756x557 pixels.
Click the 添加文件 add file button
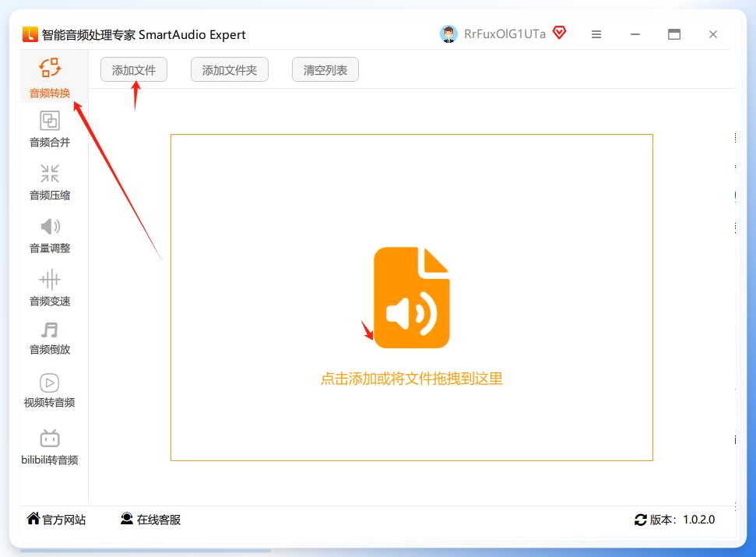[x=134, y=70]
